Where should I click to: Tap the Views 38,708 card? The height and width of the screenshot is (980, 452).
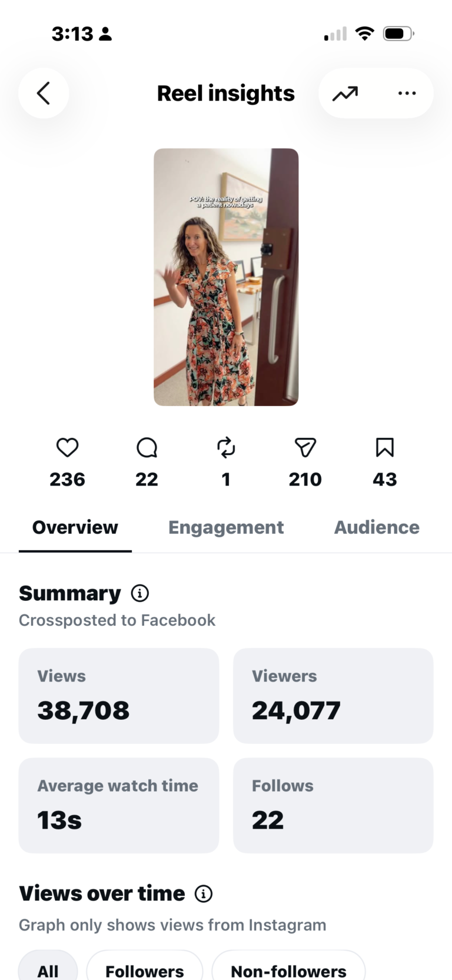(x=119, y=696)
